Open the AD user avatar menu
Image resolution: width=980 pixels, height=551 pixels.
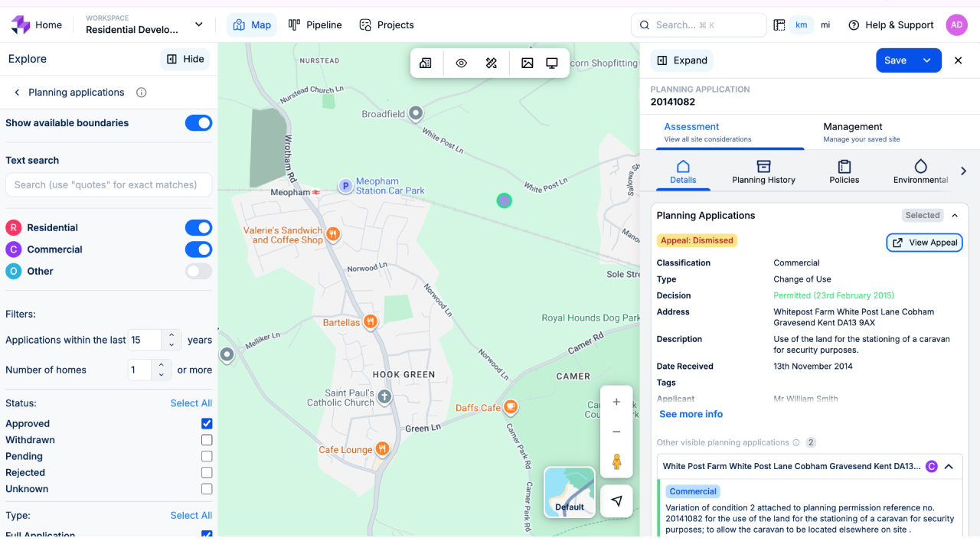click(x=957, y=25)
